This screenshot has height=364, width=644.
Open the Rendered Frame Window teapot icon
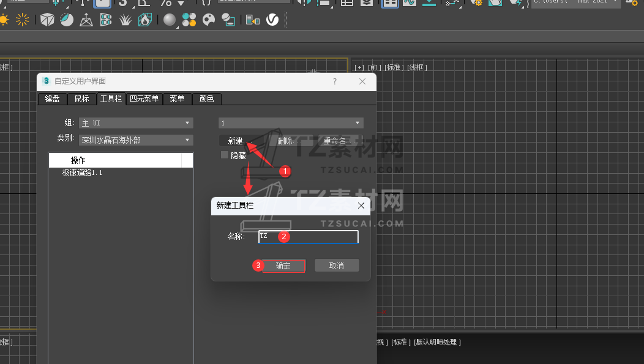point(495,3)
